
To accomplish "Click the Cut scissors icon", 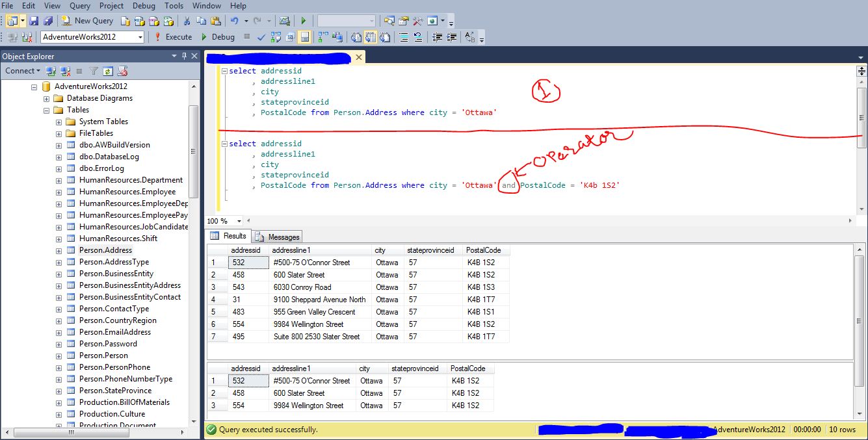I will (x=187, y=21).
